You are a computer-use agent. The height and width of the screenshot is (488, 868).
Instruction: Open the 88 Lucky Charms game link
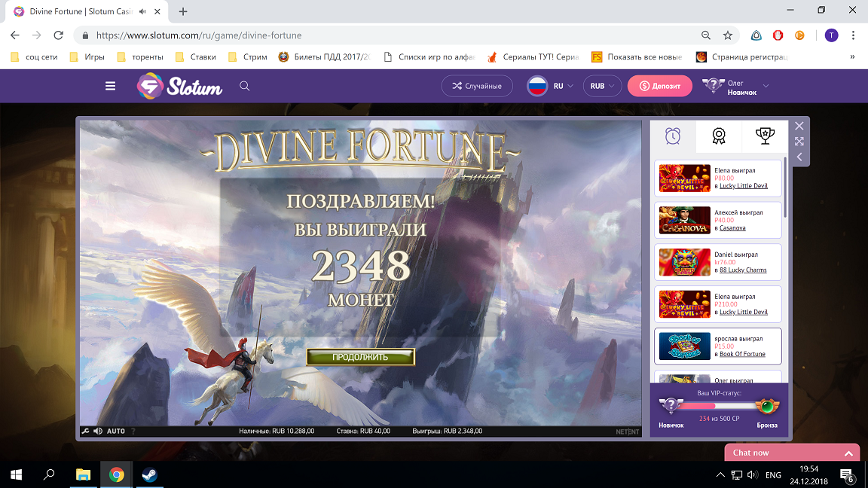click(743, 270)
